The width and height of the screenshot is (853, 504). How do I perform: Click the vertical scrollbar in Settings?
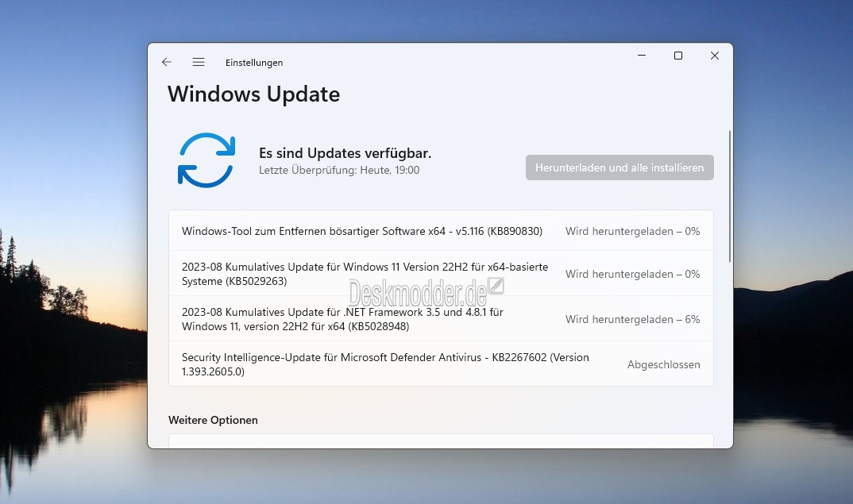click(730, 197)
